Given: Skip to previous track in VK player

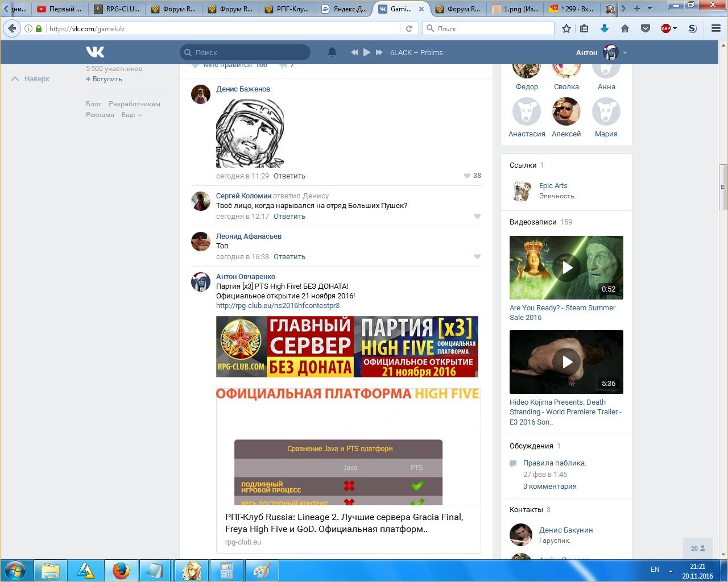Looking at the screenshot, I should click(354, 52).
